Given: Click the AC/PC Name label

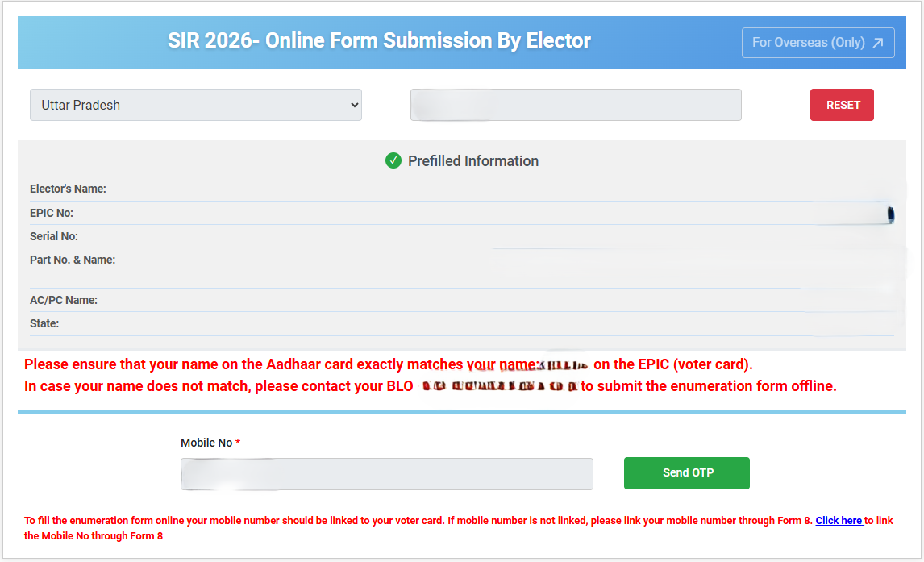Looking at the screenshot, I should (x=64, y=300).
